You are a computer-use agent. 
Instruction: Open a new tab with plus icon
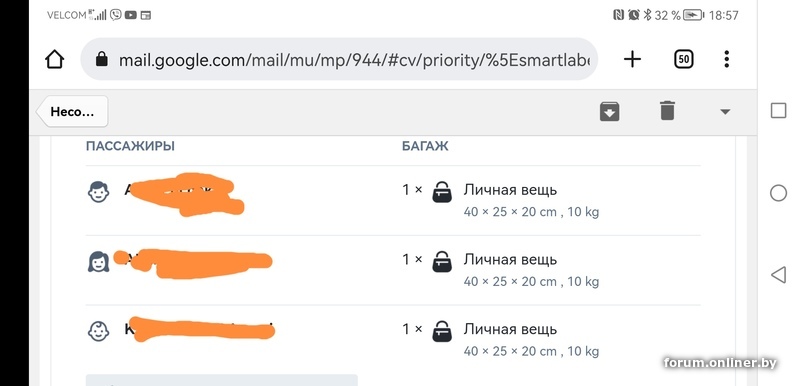click(632, 60)
